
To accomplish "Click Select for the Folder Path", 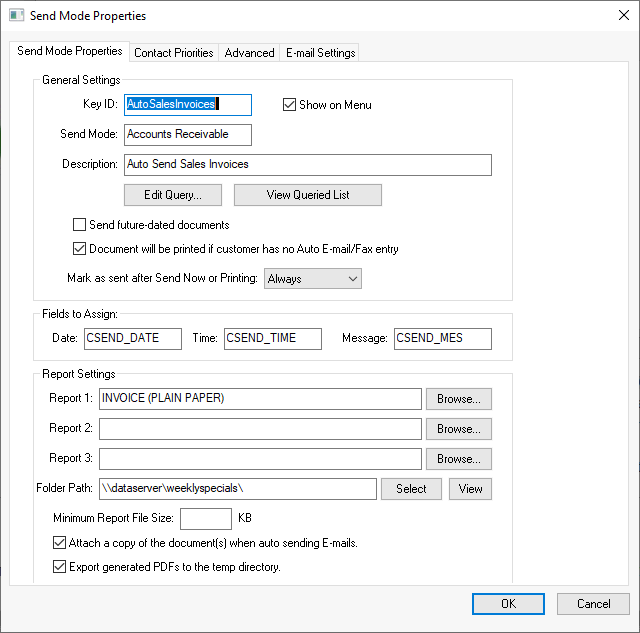I will tap(411, 489).
